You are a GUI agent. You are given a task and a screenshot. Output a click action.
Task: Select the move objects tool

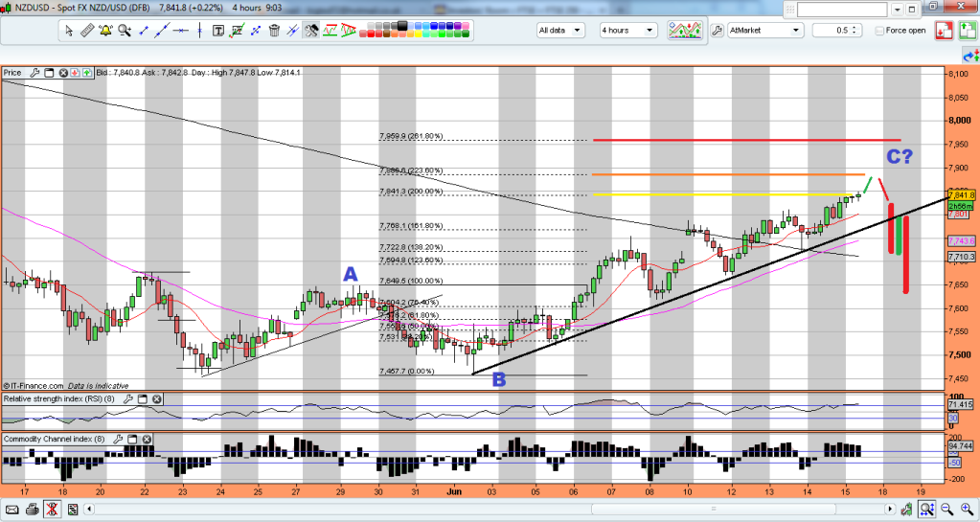point(255,30)
